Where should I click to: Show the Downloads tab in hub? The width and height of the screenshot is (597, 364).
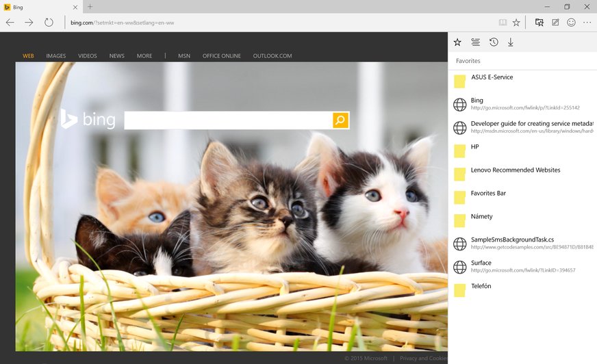click(511, 42)
